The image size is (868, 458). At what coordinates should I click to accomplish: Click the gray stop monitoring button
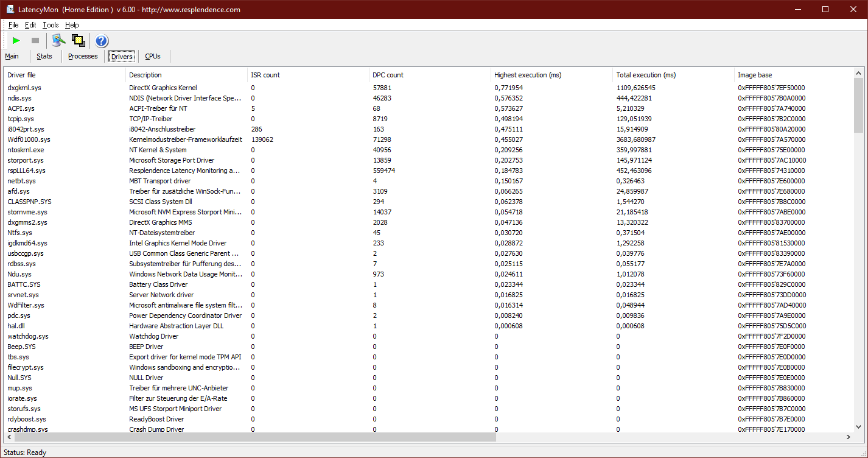coord(35,41)
